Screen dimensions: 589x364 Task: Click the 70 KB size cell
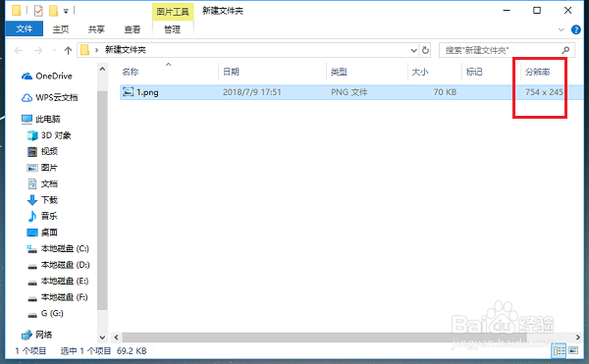445,92
